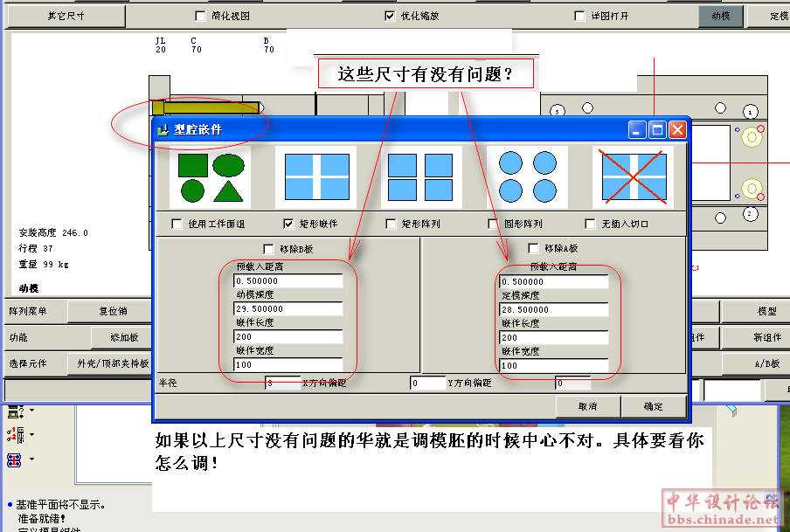Viewport: 790px width, 532px height.
Task: Tick the 圆形阵列 checkbox
Action: [x=493, y=224]
